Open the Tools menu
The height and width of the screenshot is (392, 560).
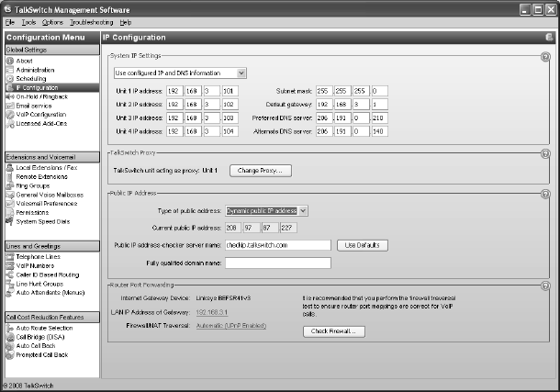pyautogui.click(x=29, y=21)
